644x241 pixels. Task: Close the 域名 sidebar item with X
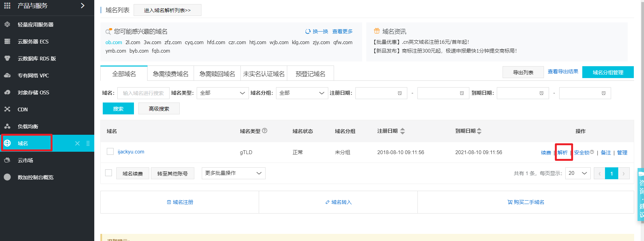pyautogui.click(x=77, y=143)
